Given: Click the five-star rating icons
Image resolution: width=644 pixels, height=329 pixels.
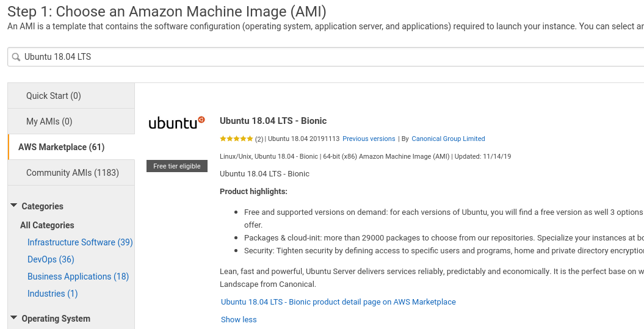Looking at the screenshot, I should coord(236,139).
